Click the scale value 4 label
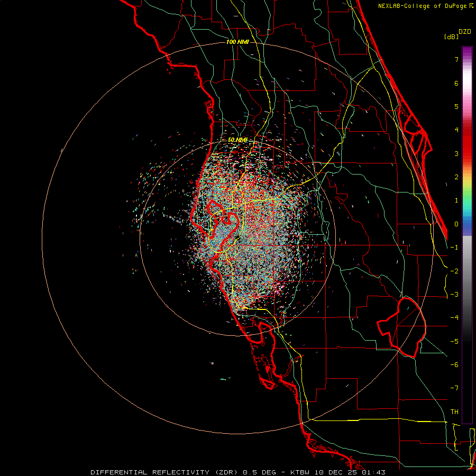 (456, 130)
